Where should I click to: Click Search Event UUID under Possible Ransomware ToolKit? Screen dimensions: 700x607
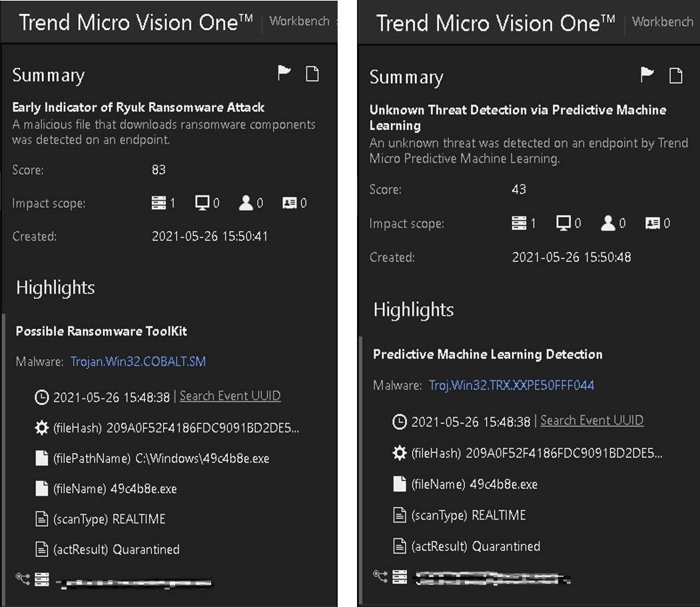230,396
